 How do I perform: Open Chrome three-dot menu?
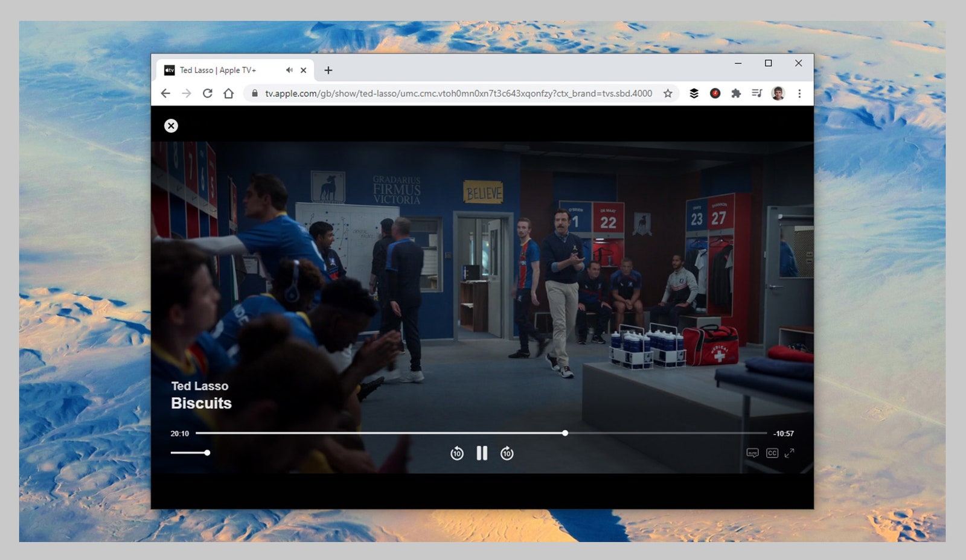click(799, 93)
